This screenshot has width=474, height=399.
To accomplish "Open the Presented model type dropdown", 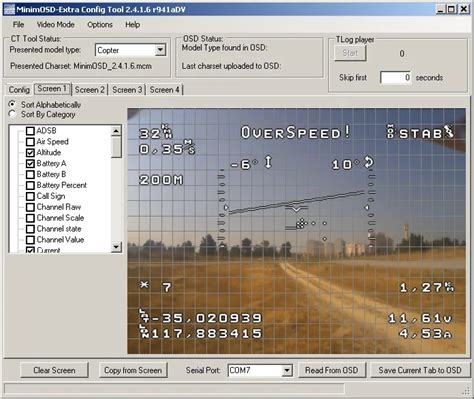I will point(160,50).
